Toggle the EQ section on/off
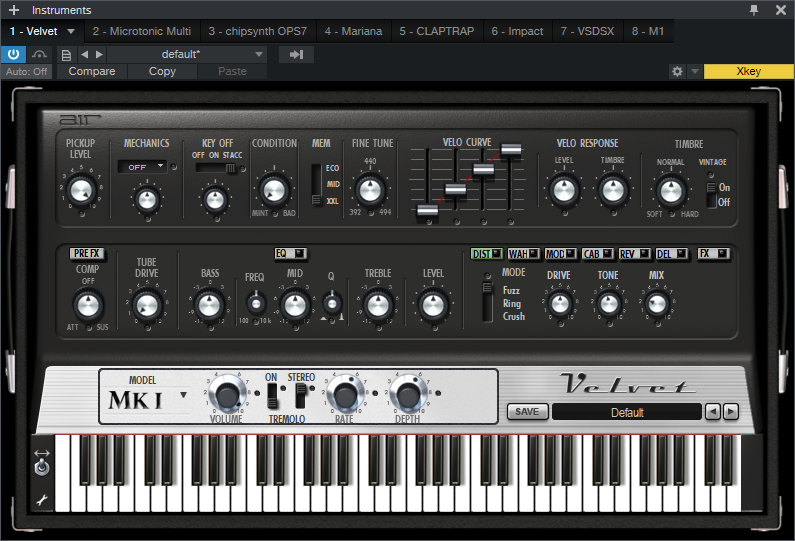This screenshot has width=795, height=541. coord(290,253)
